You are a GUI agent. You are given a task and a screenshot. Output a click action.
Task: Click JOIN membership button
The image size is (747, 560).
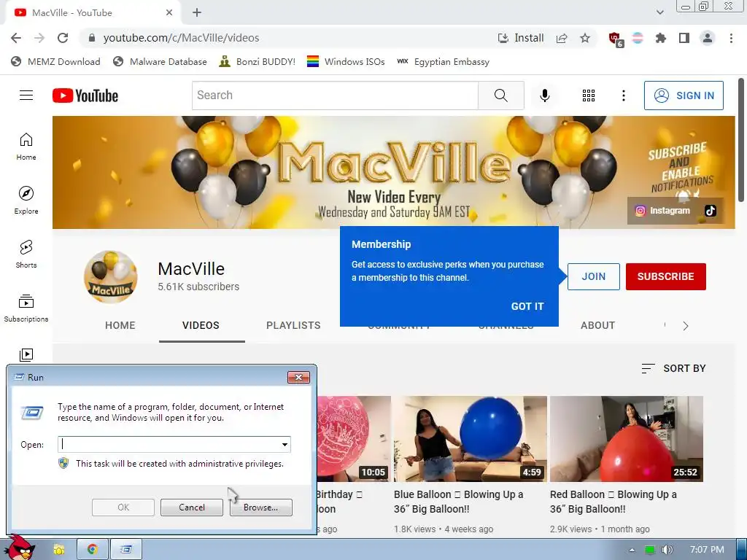[594, 276]
